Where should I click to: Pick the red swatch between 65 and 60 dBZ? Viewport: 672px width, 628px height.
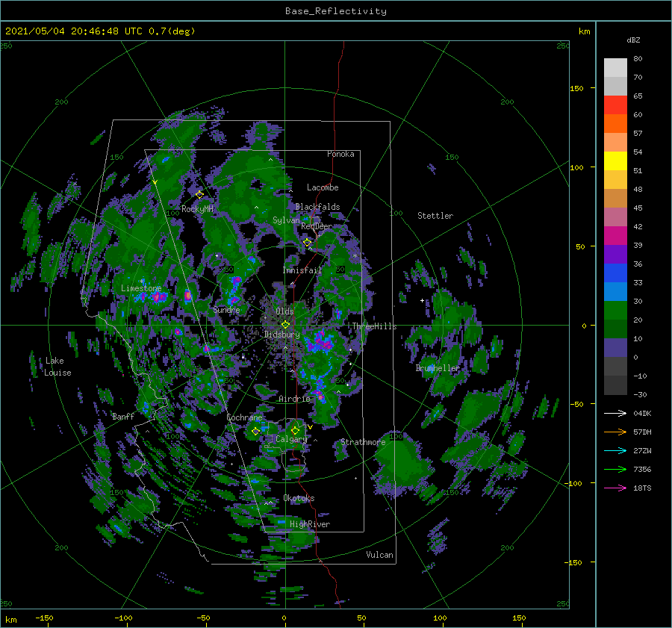point(615,105)
